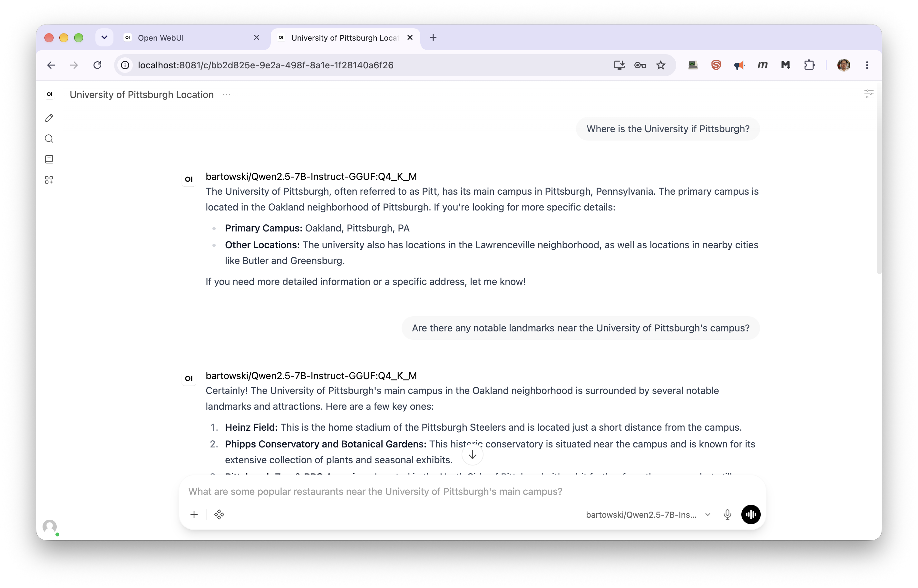Open the integrations icon beside the plus button
The width and height of the screenshot is (918, 588).
(x=219, y=514)
